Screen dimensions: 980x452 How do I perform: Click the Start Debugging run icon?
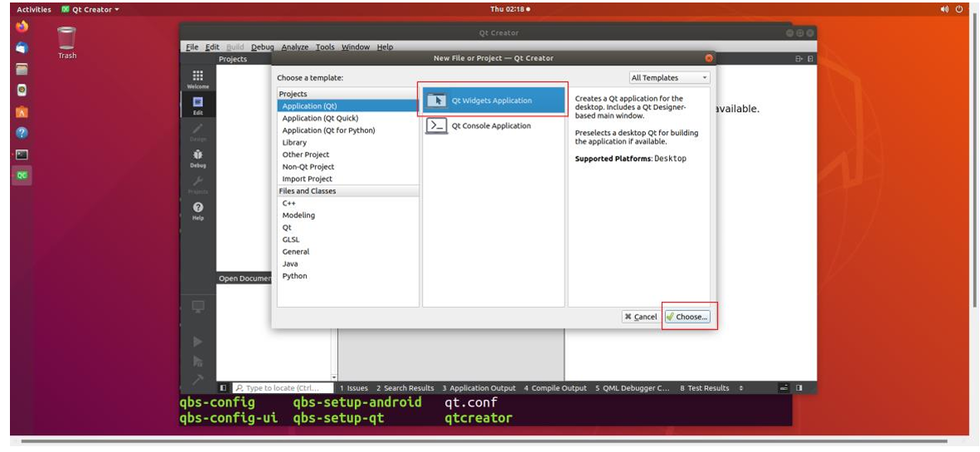(197, 361)
